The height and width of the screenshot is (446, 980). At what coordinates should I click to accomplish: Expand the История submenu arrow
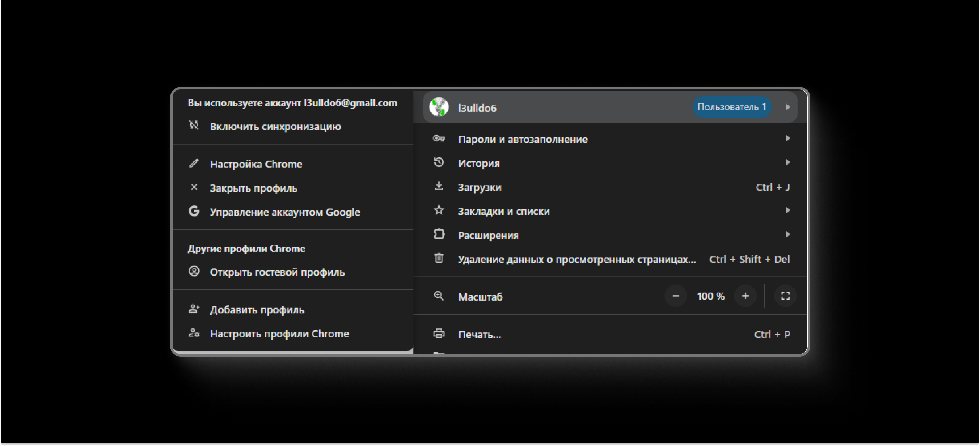788,163
